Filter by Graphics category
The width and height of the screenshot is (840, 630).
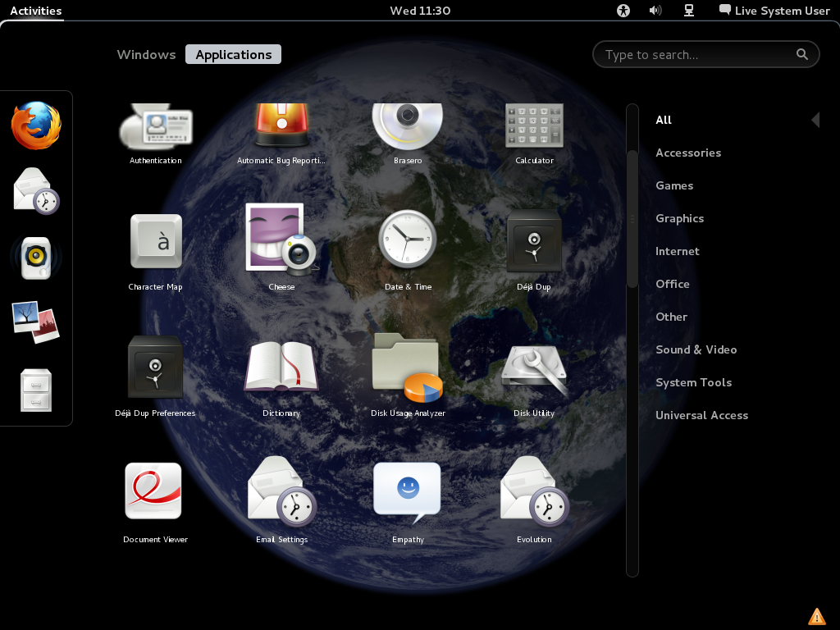679,218
